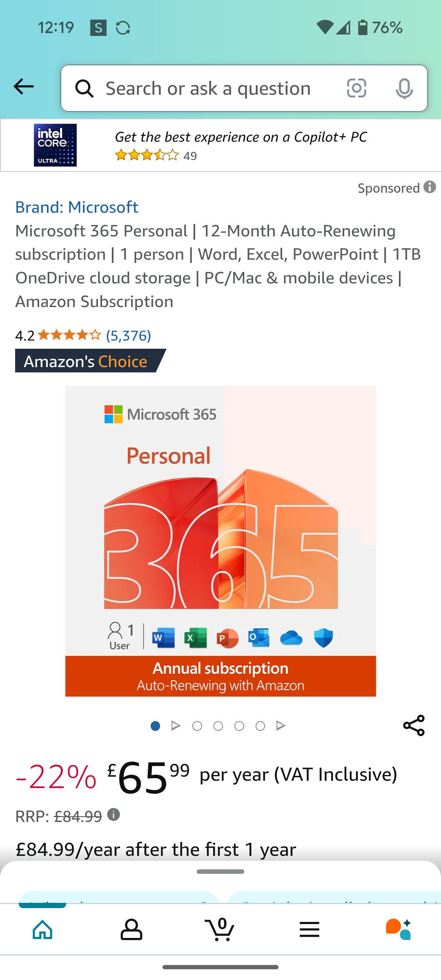This screenshot has width=441, height=980.
Task: Open camera lens visual search
Action: (x=356, y=88)
